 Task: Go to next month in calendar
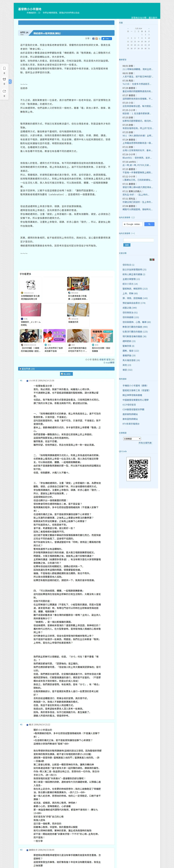pos(149,28)
